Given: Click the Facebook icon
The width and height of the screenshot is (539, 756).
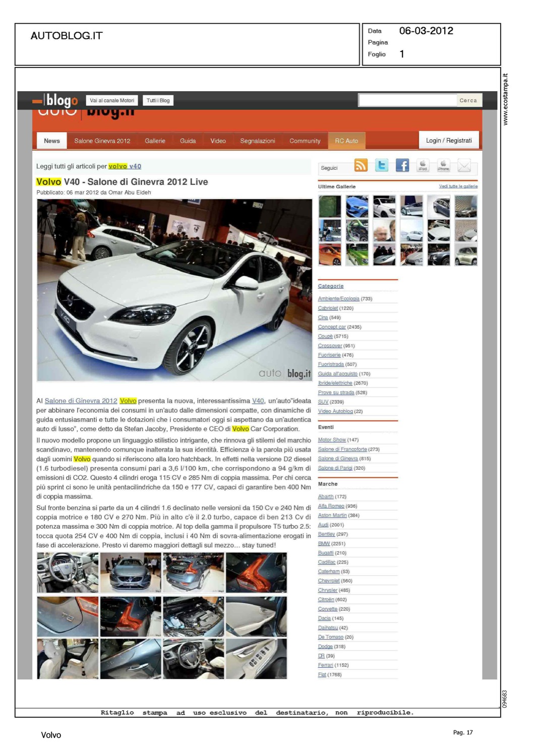Looking at the screenshot, I should [x=402, y=165].
